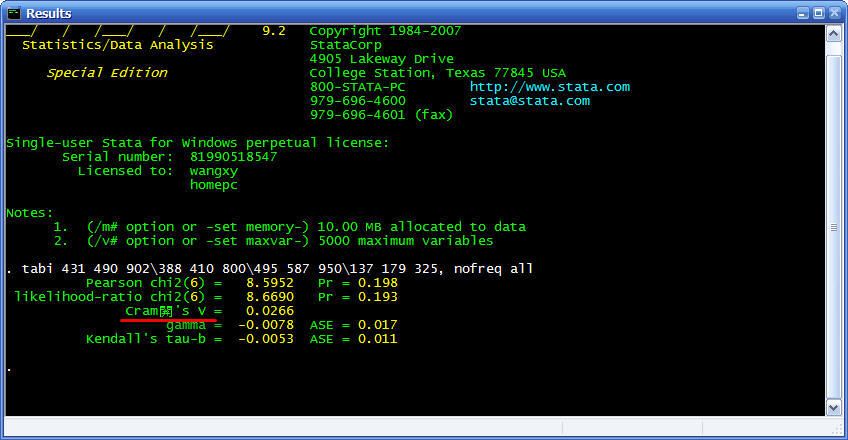Click the ASE = 0.017 text

354,325
